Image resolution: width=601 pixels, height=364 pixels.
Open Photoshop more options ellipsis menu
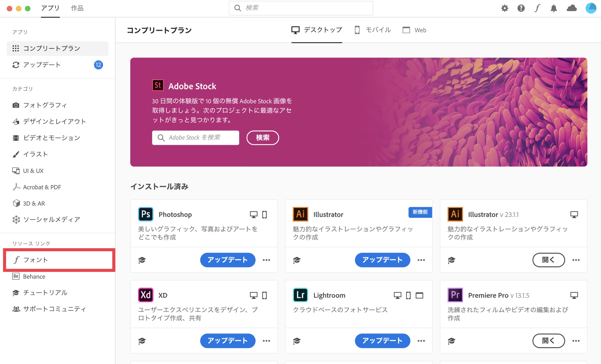point(266,260)
